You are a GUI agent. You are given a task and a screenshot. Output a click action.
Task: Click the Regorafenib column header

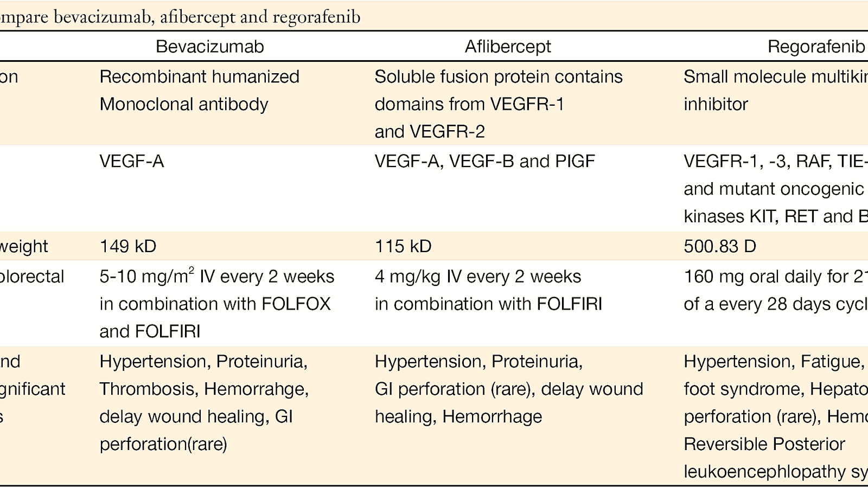pos(815,47)
